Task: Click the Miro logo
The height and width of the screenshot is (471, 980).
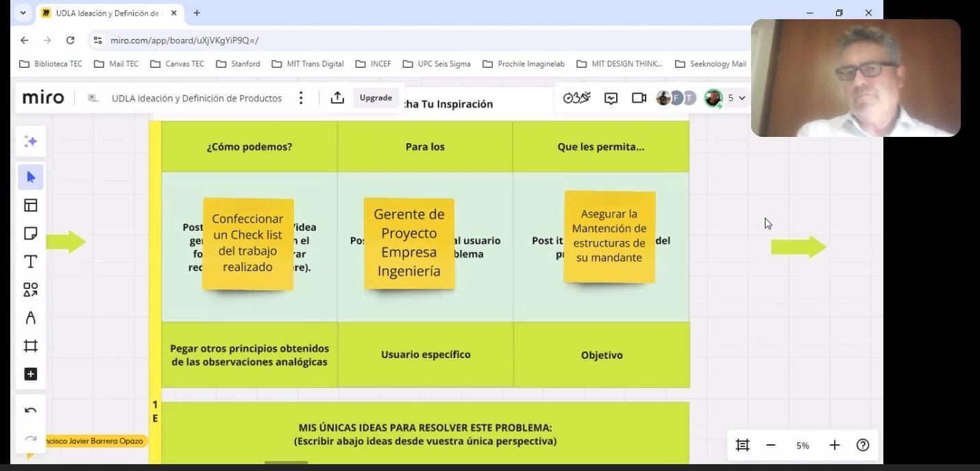Action: [43, 98]
